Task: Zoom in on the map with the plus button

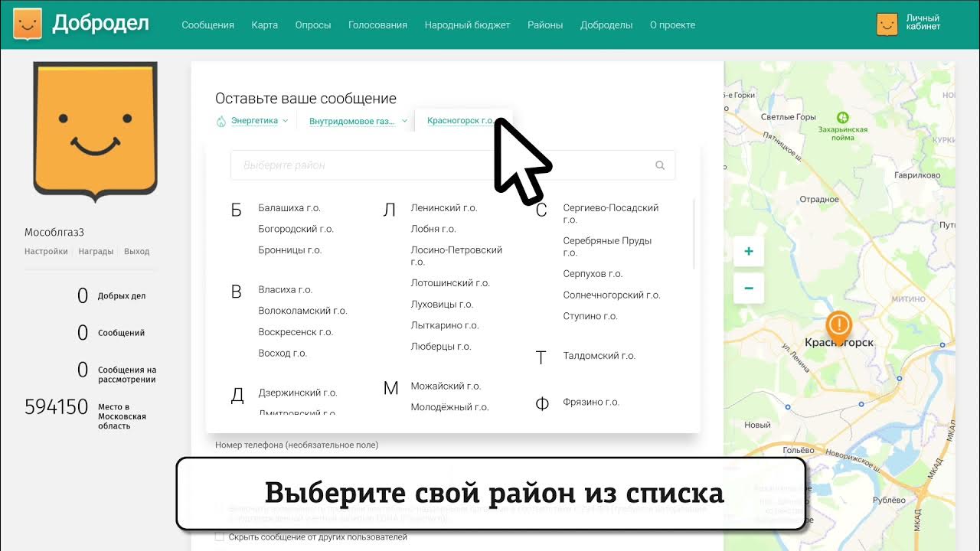Action: coord(749,251)
